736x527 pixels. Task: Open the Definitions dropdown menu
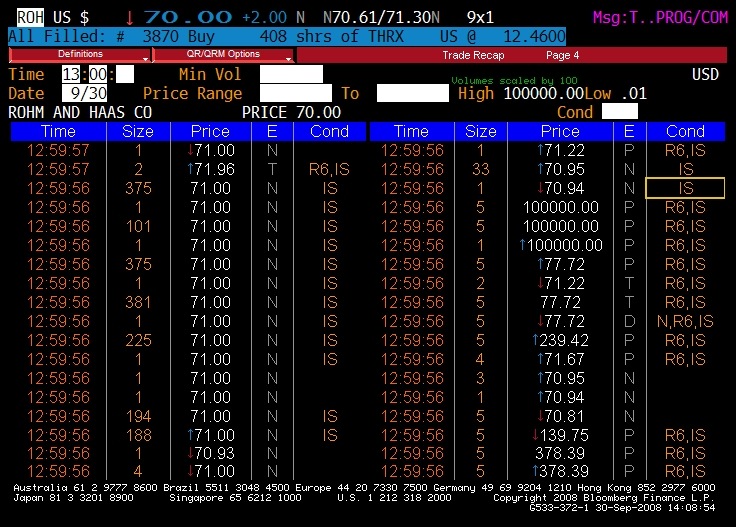tap(79, 54)
